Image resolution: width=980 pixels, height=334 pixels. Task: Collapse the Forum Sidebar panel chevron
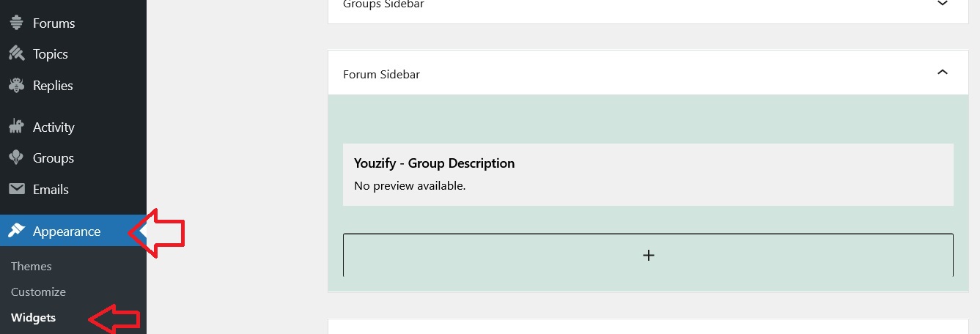pyautogui.click(x=943, y=73)
